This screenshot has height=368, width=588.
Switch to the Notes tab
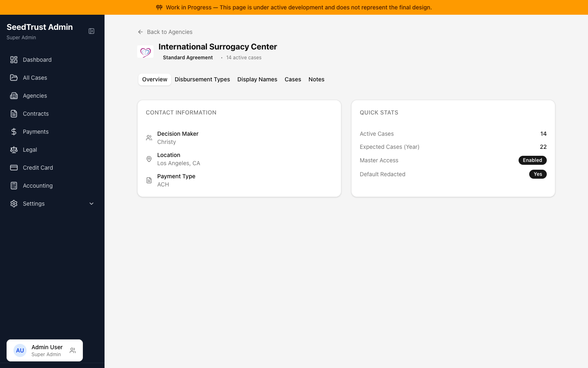[x=316, y=79]
